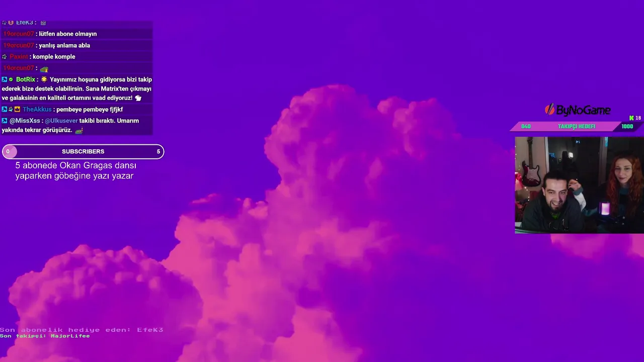Screen dimensions: 644x362
Task: Click 19orcun07 beside 'lütfen abone olmayın'
Action: click(19, 34)
